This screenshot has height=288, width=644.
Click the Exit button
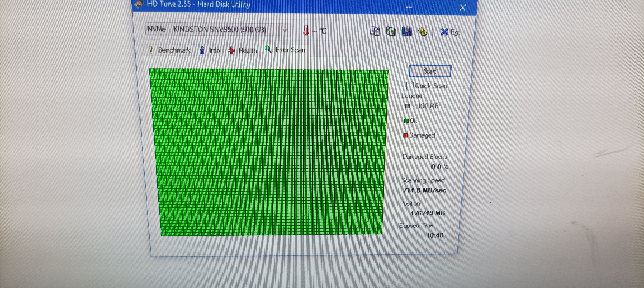(x=450, y=32)
